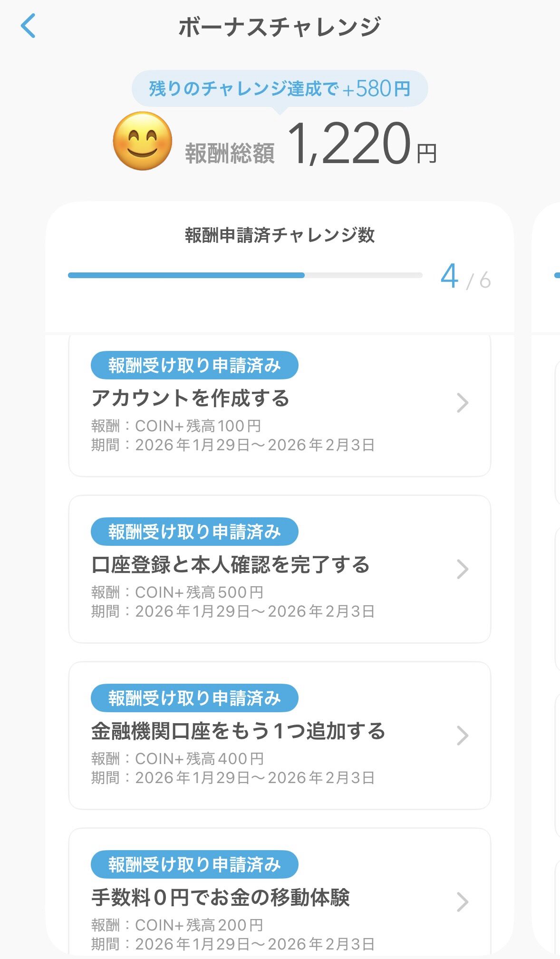Tap the back arrow in the header
The width and height of the screenshot is (560, 959).
29,26
